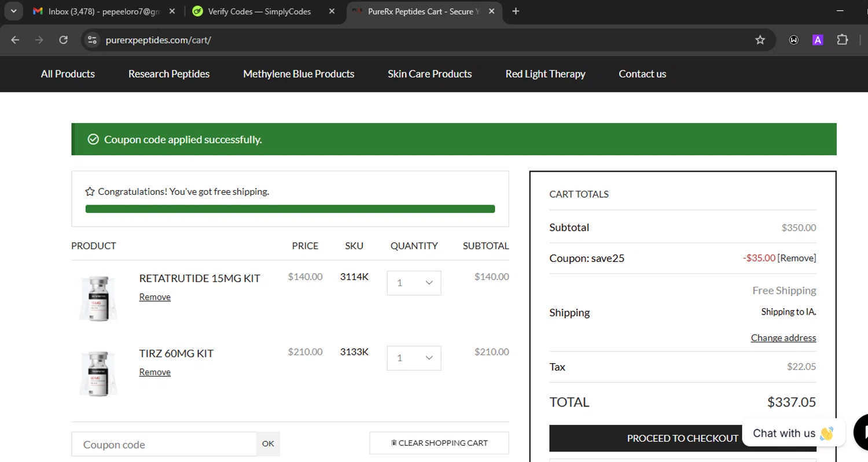
Task: Minimize the browser window
Action: point(841,11)
